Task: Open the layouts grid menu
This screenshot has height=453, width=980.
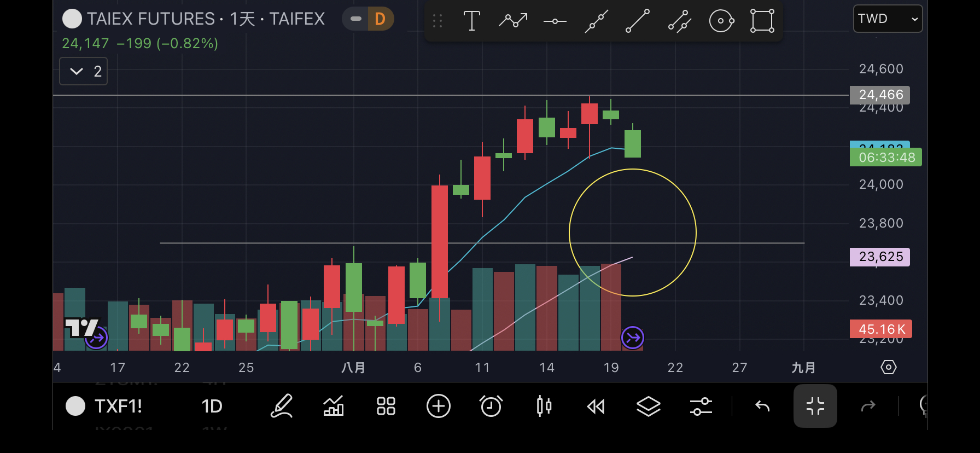Action: pyautogui.click(x=386, y=406)
